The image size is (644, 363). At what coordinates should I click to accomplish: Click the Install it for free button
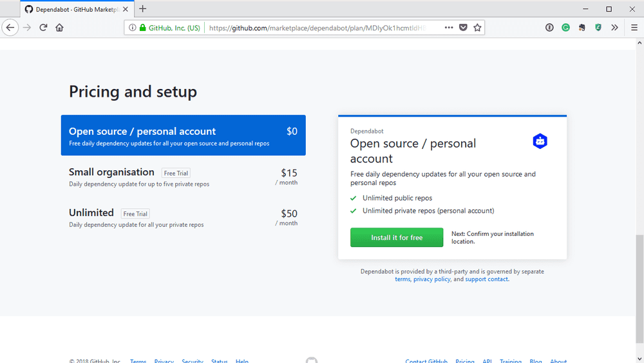click(397, 237)
